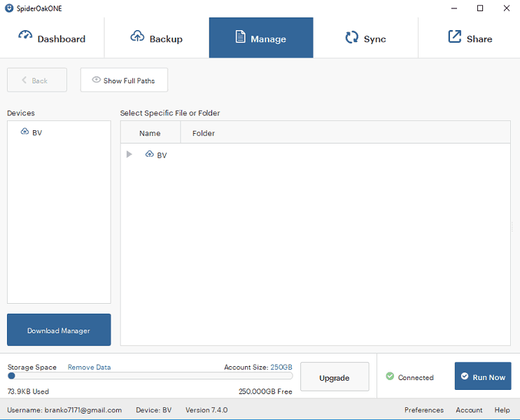Close the SpiderOakONE window
Viewport: 520px width, 420px height.
[507, 8]
